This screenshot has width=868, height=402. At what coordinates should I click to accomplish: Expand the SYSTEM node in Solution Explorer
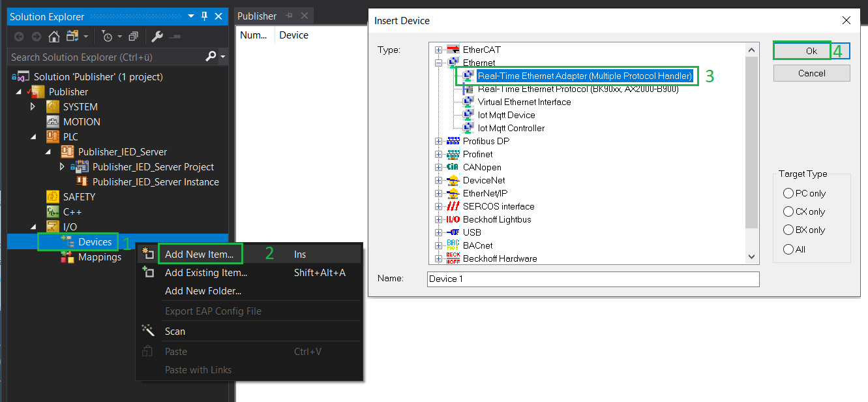(x=33, y=106)
